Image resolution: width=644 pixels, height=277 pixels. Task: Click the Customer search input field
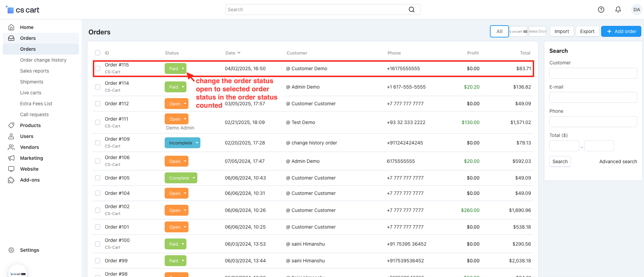coord(593,73)
